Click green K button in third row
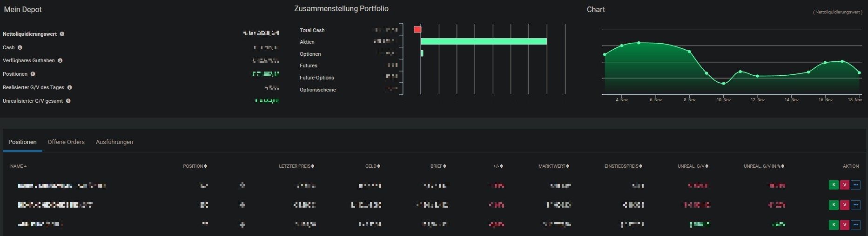Screen dimensions: 868x236 click(x=834, y=224)
